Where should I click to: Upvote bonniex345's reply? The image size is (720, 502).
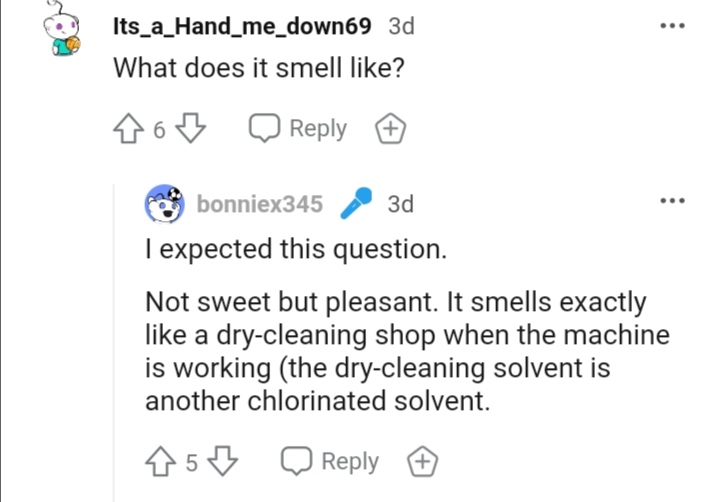160,461
